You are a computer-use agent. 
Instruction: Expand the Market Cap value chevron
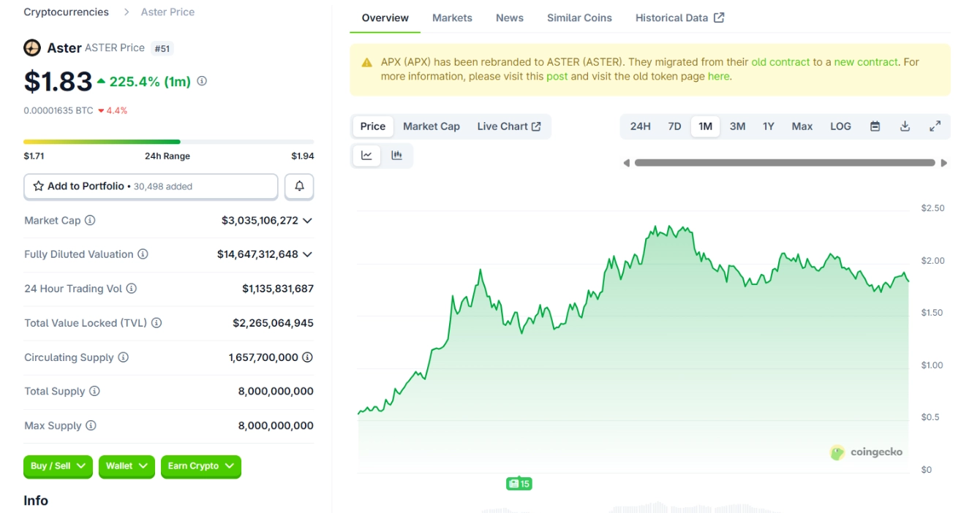click(x=307, y=220)
